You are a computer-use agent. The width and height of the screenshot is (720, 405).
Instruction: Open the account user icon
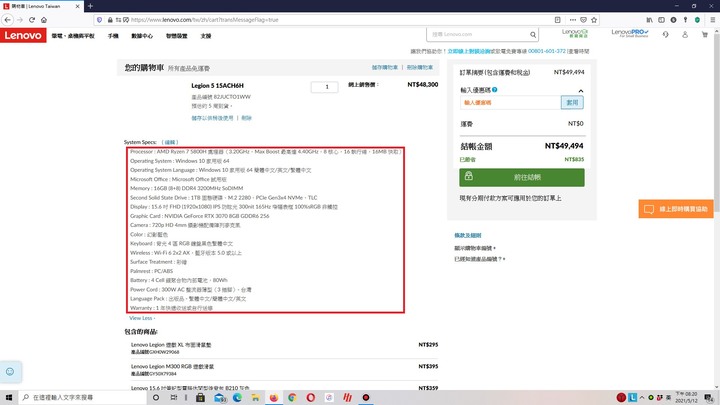click(x=685, y=34)
